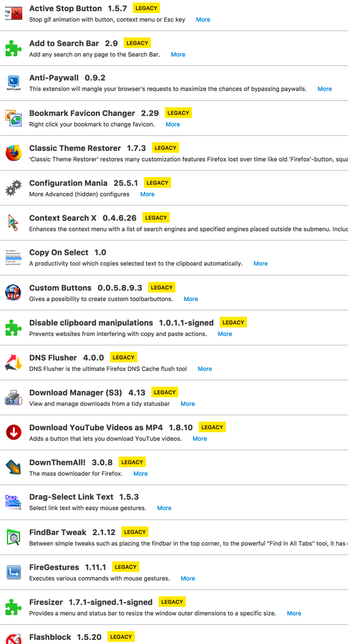Click the Classic Theme Restorer Firefox icon
Screen dimensions: 348x644
coord(13,153)
